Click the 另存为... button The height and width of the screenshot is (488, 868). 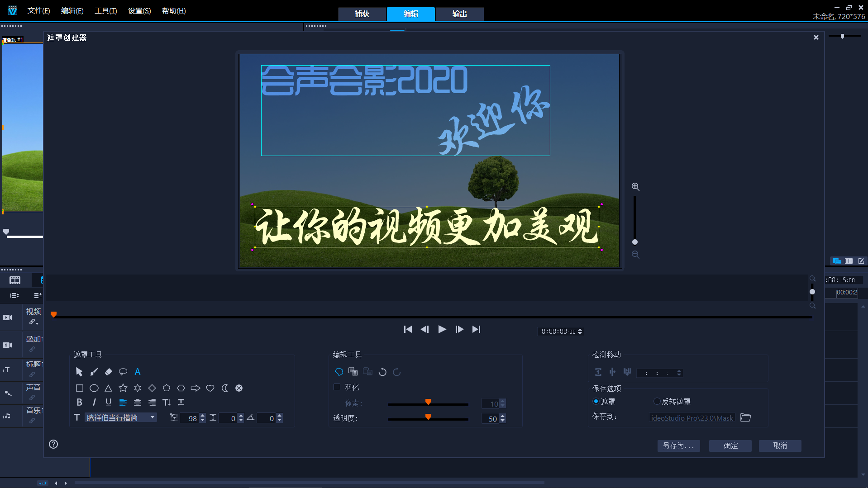click(x=679, y=445)
